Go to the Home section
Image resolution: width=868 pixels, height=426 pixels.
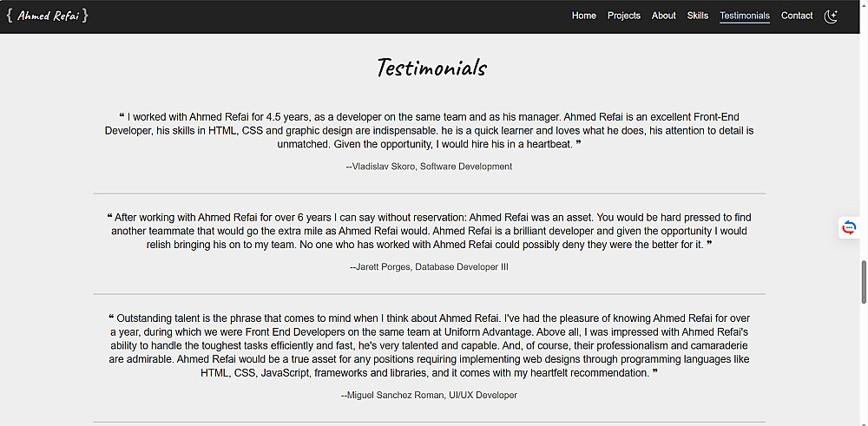(x=584, y=16)
